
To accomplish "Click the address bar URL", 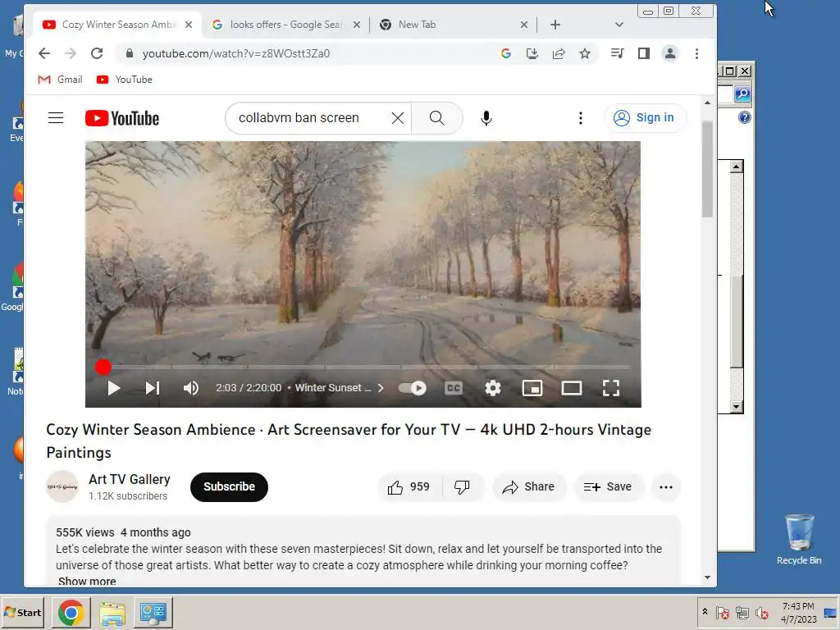I will click(235, 53).
